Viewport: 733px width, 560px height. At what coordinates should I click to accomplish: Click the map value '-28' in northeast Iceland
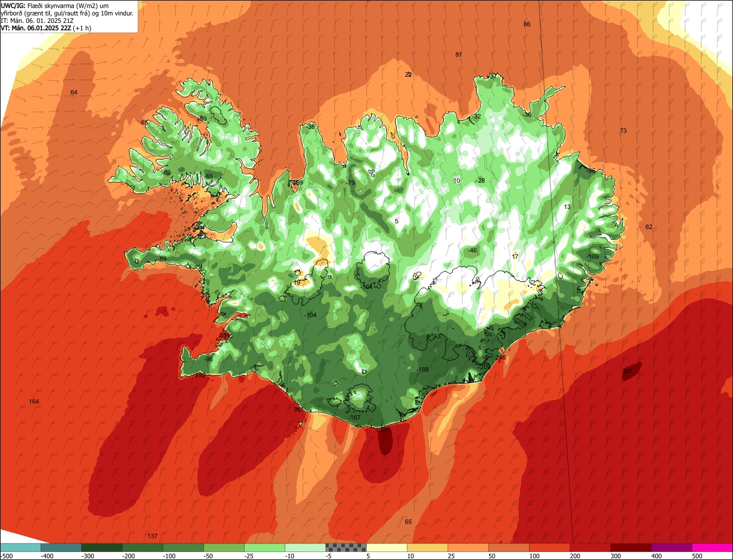480,180
